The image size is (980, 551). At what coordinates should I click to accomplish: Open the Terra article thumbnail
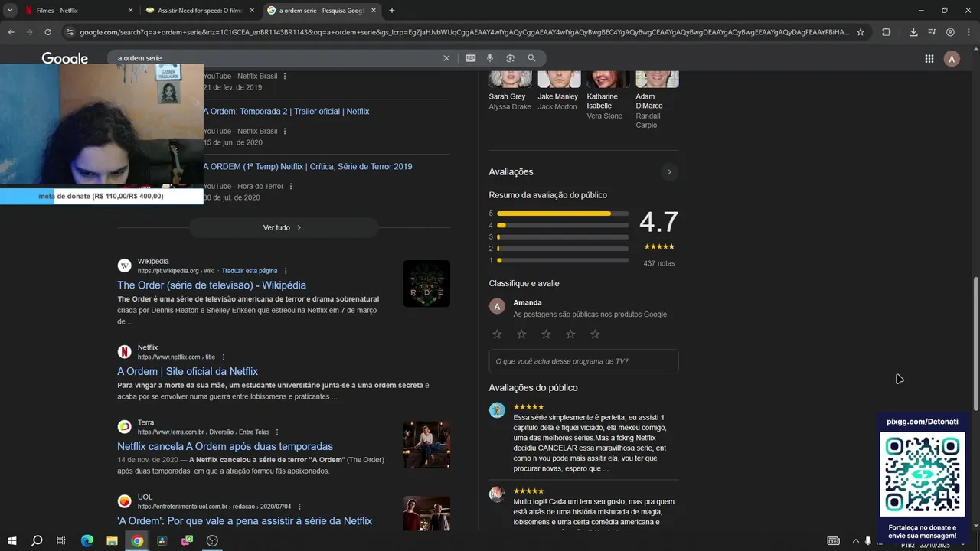426,445
